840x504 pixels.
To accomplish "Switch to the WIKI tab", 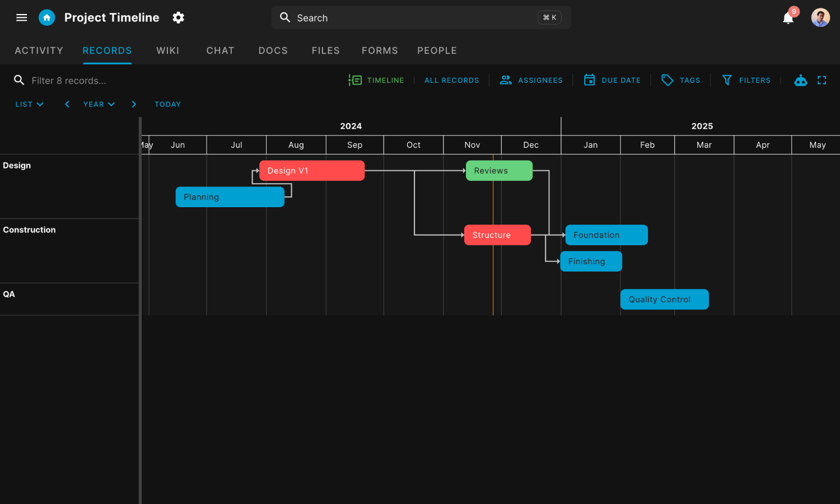I will tap(167, 50).
